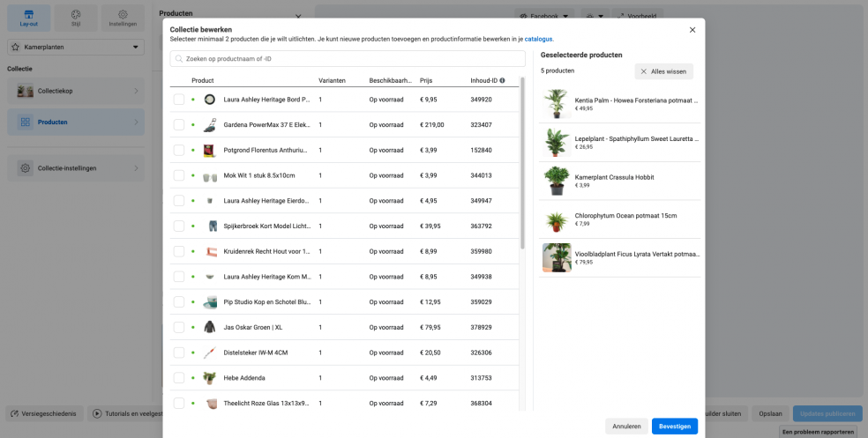Click the Distelsteker tool thumbnail
Screen dimensions: 868x438
point(209,353)
